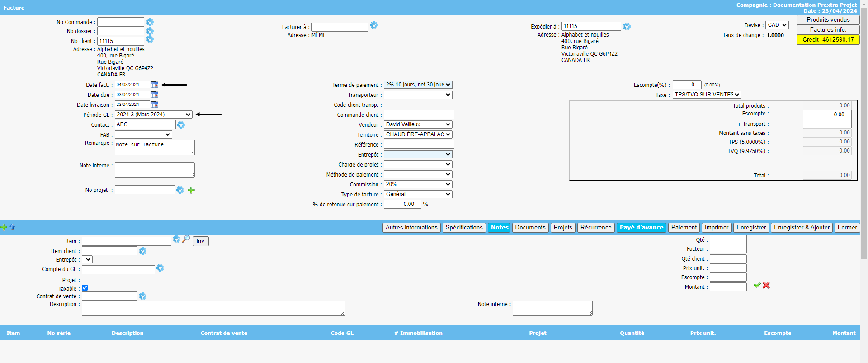The height and width of the screenshot is (363, 868).
Task: Open the Terme de paiement dropdown
Action: pos(418,85)
